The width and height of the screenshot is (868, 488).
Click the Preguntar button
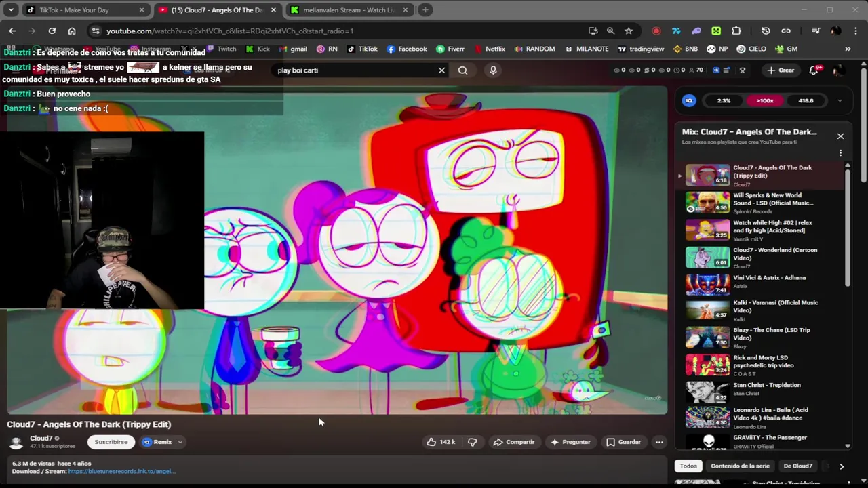click(570, 442)
